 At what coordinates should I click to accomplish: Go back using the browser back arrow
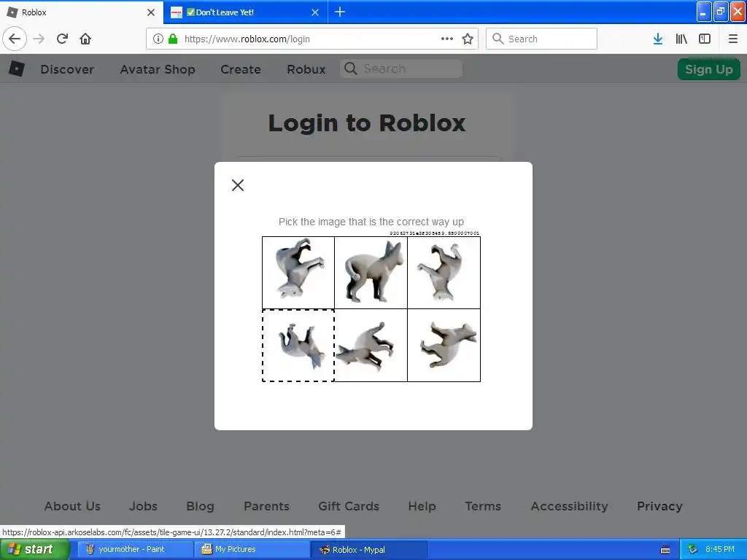[x=15, y=39]
